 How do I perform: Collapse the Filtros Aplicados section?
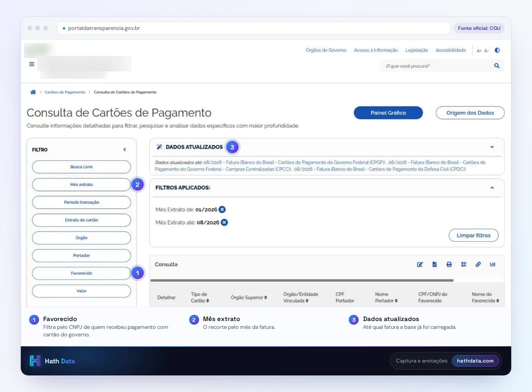tap(492, 188)
